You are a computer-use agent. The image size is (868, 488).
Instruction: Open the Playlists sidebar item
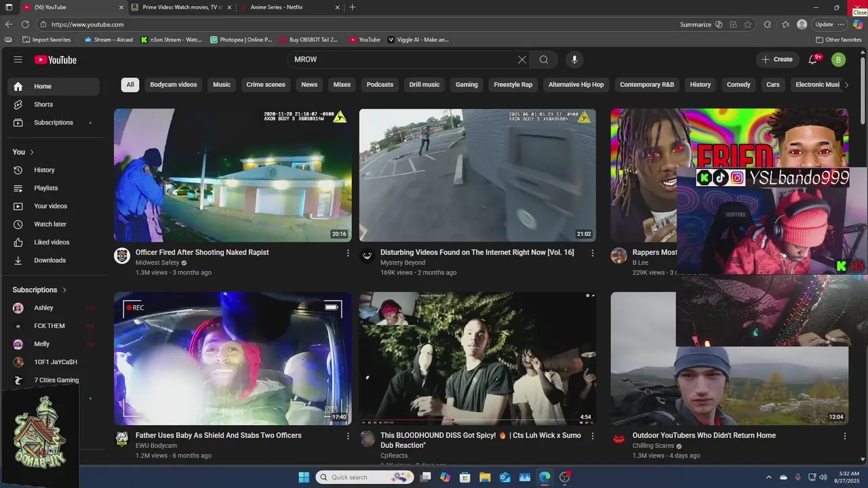click(53, 188)
